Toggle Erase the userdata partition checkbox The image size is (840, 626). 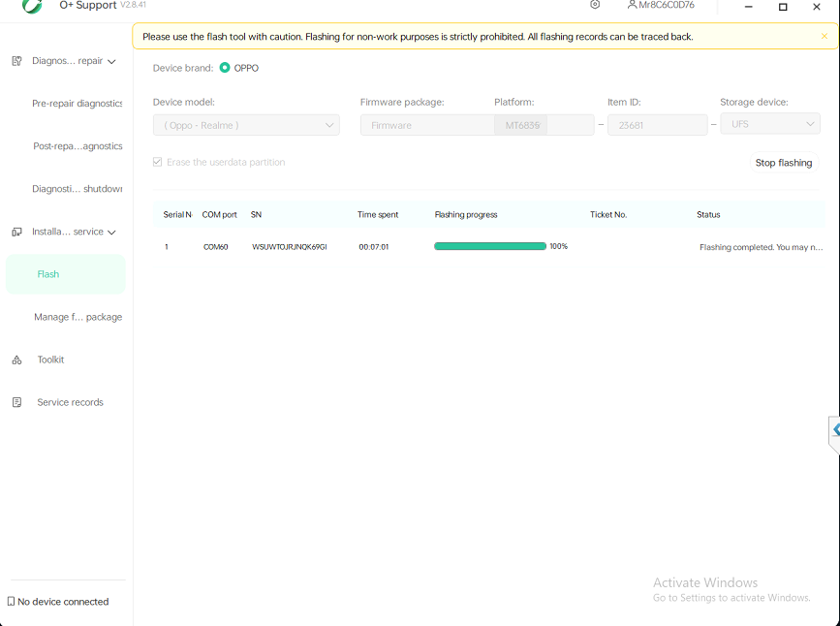tap(158, 162)
